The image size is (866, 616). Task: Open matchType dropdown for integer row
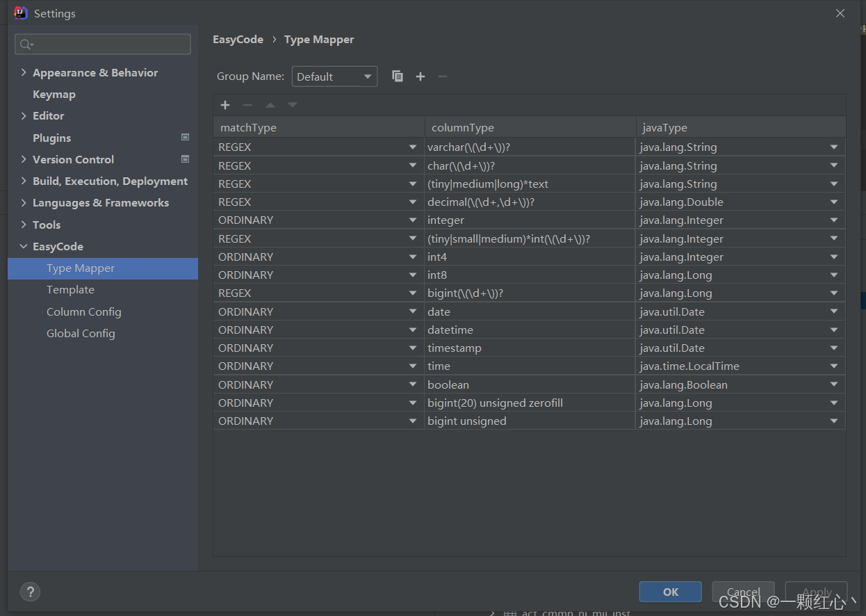[414, 220]
